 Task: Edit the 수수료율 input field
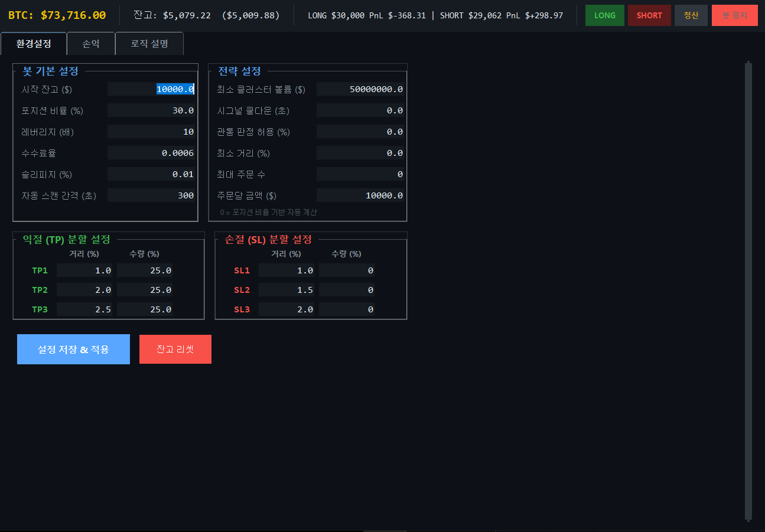(x=151, y=153)
